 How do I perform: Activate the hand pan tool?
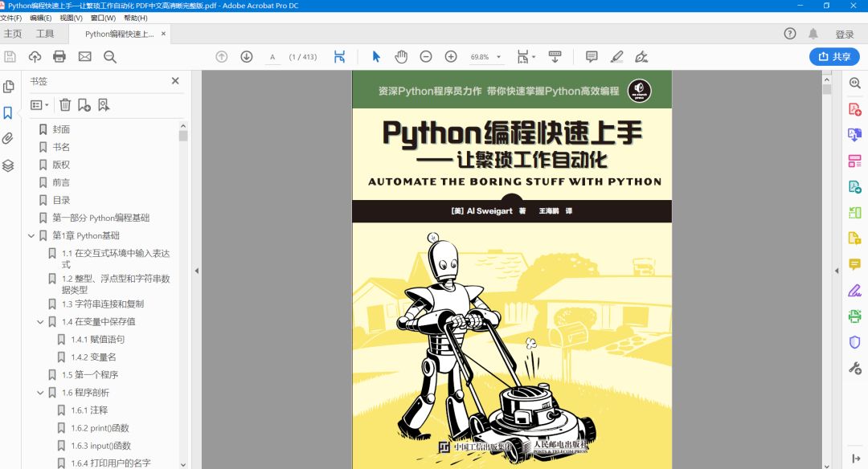click(x=401, y=56)
